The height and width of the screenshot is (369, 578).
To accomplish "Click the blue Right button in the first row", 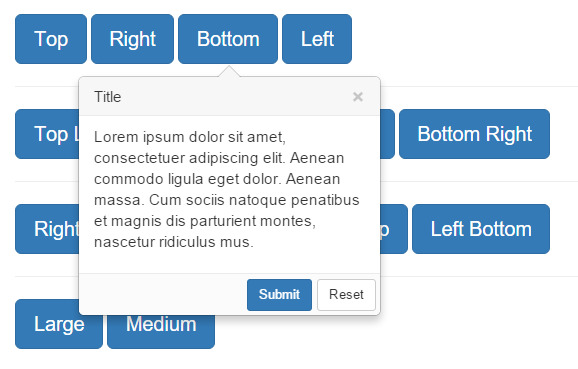I will (x=132, y=39).
